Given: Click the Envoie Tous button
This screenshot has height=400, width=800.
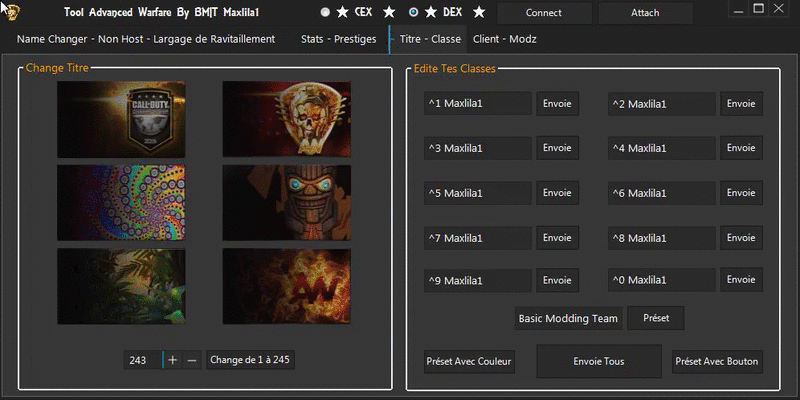Looking at the screenshot, I should [599, 361].
